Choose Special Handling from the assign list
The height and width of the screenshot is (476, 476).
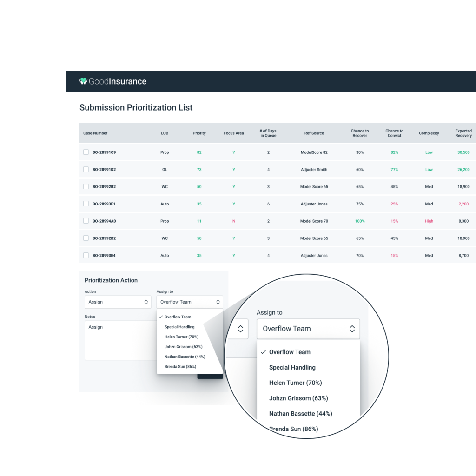pos(179,327)
